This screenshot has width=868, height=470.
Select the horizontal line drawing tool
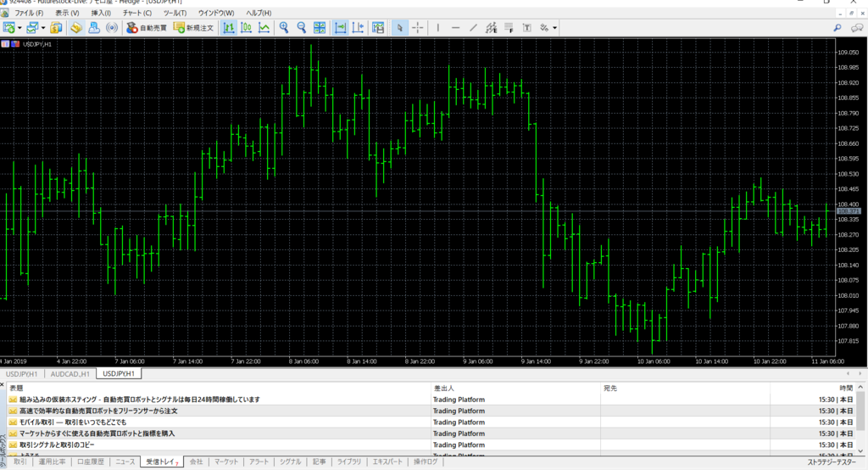[455, 28]
